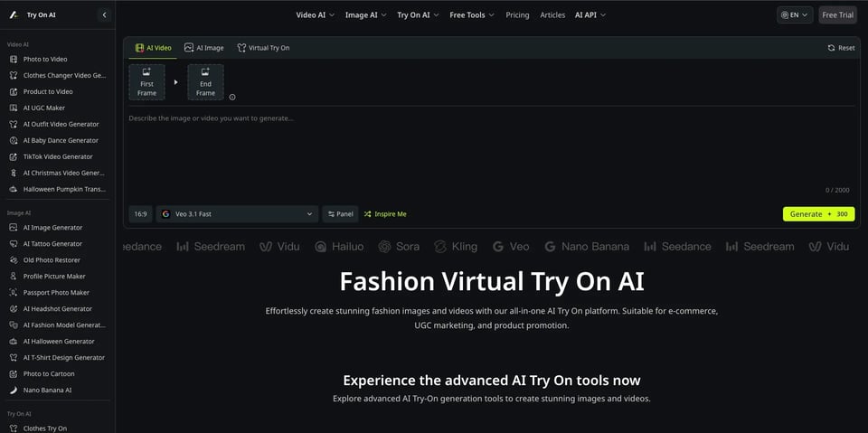Switch to the AI Video tab

point(154,48)
